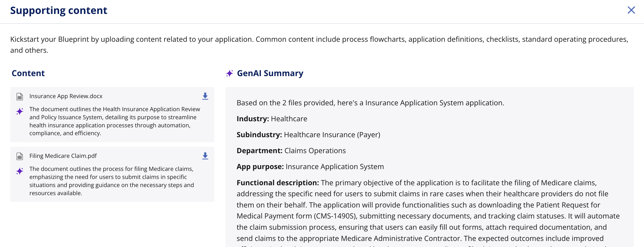Image resolution: width=644 pixels, height=247 pixels.
Task: Click the Filing Medicare Claim document icon
Action: coord(20,156)
